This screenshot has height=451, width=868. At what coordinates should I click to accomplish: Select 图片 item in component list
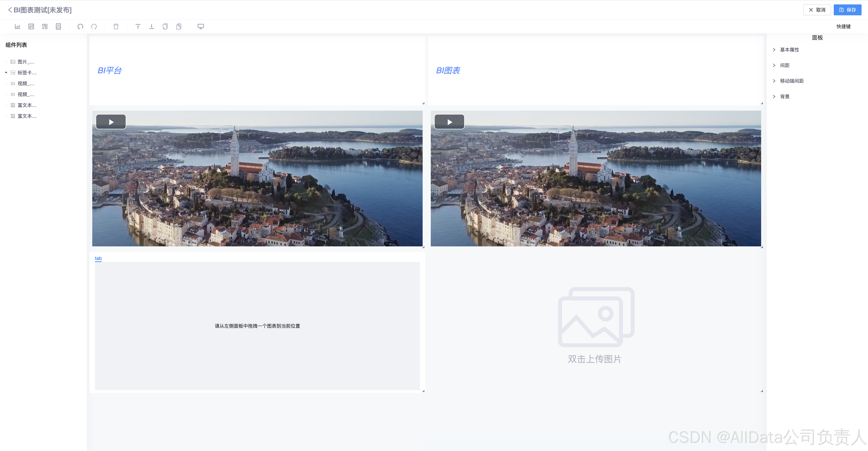click(x=25, y=62)
